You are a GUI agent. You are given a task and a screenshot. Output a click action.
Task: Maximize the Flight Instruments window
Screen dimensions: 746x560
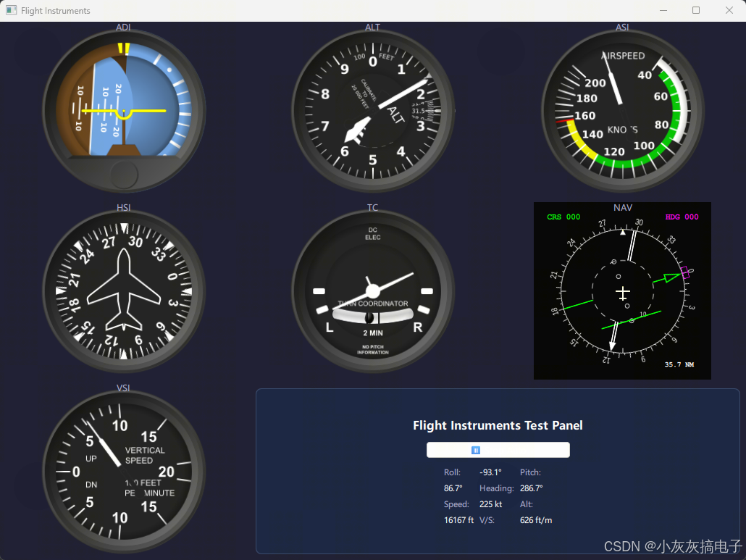pos(695,10)
